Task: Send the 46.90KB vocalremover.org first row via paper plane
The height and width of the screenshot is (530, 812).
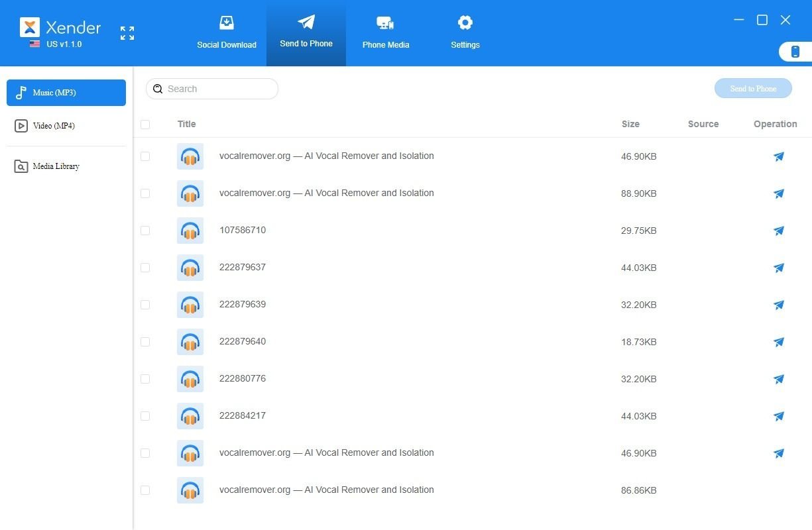Action: [779, 156]
